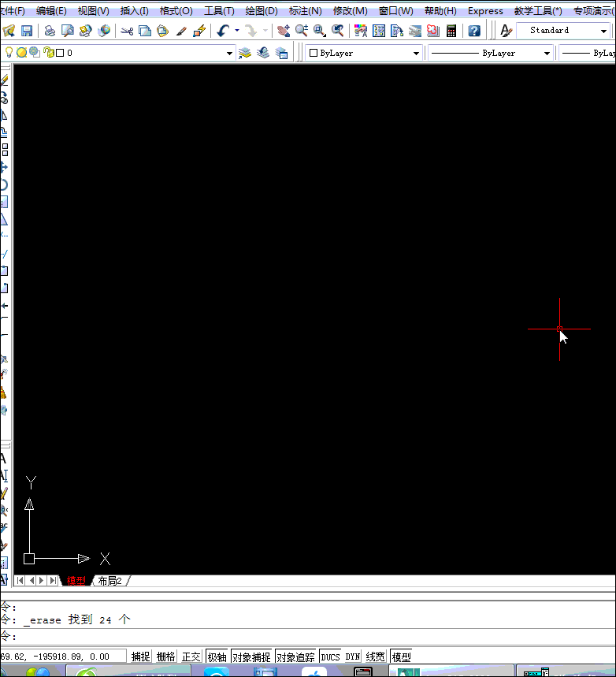
Task: Toggle DYN dynamic input button
Action: (353, 657)
